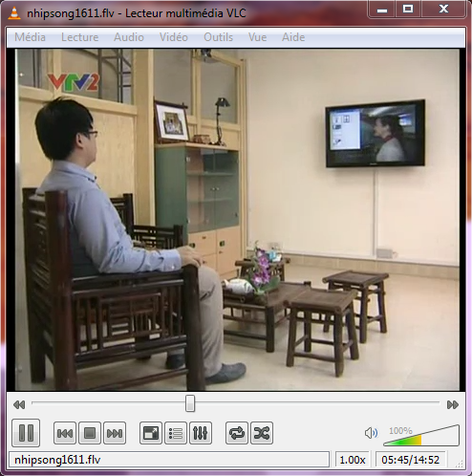Pause playback with the pause button
472x476 pixels.
pos(26,433)
